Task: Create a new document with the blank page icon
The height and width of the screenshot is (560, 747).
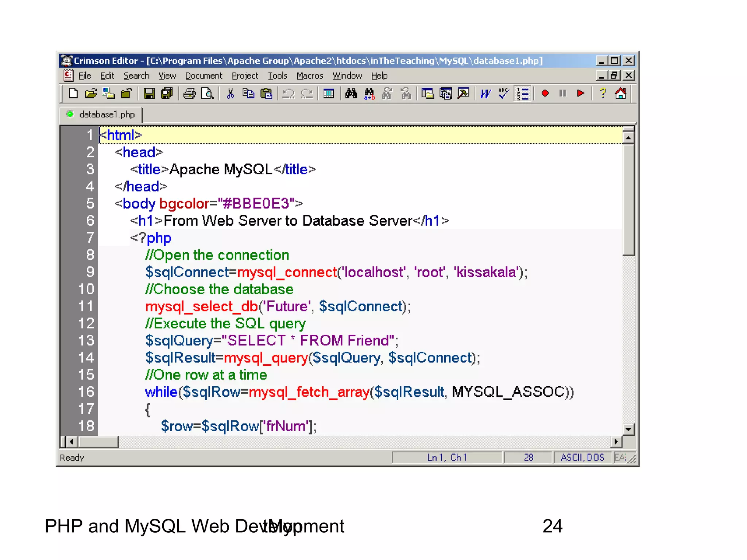Action: point(73,94)
